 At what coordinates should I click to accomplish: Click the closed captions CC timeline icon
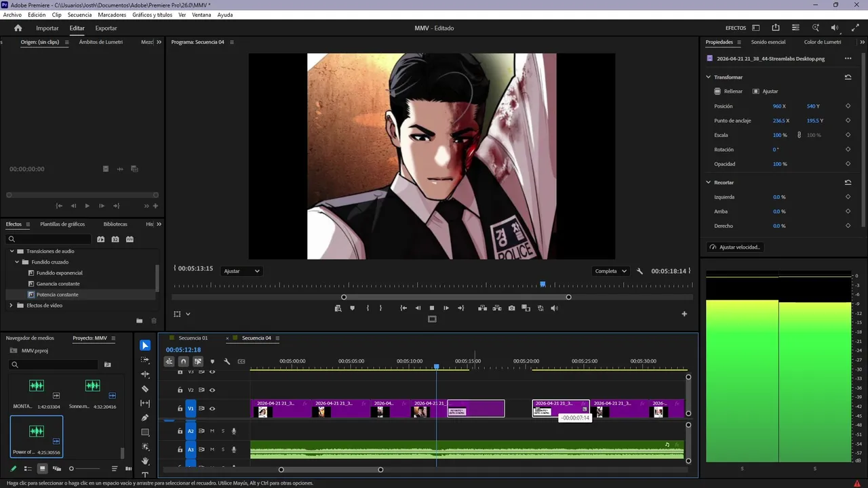[241, 361]
